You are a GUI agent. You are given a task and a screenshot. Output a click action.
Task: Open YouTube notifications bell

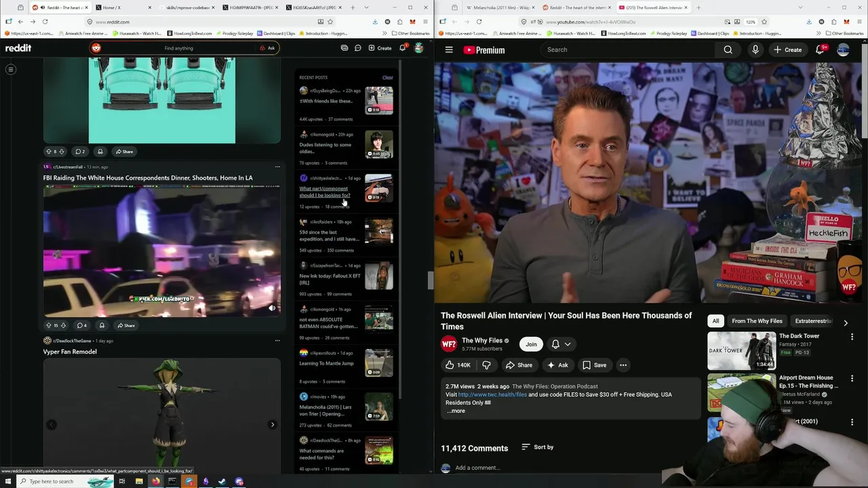[821, 49]
